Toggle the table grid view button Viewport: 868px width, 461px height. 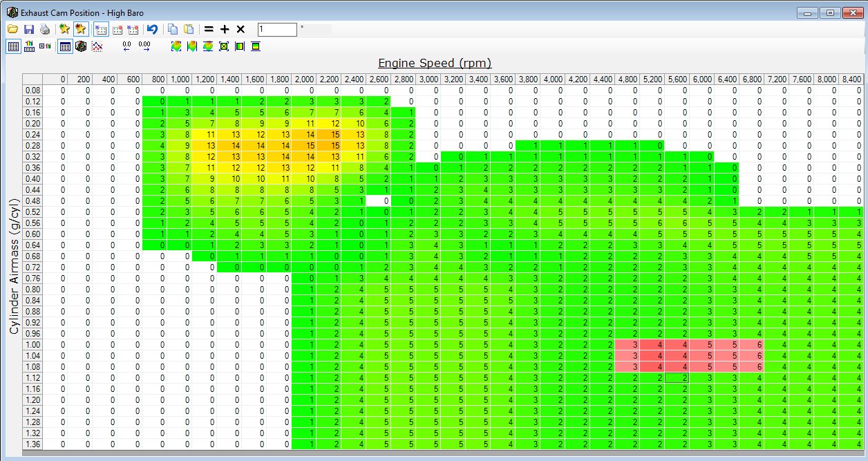(65, 47)
